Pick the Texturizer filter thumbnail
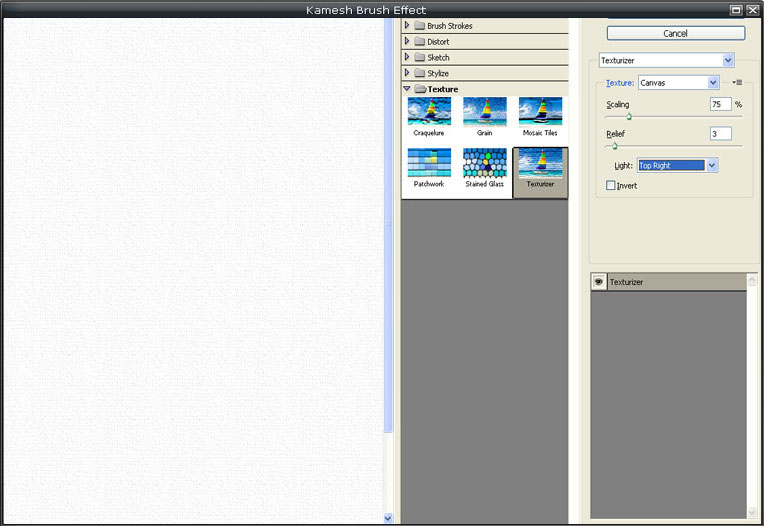The image size is (764, 526). tap(540, 172)
